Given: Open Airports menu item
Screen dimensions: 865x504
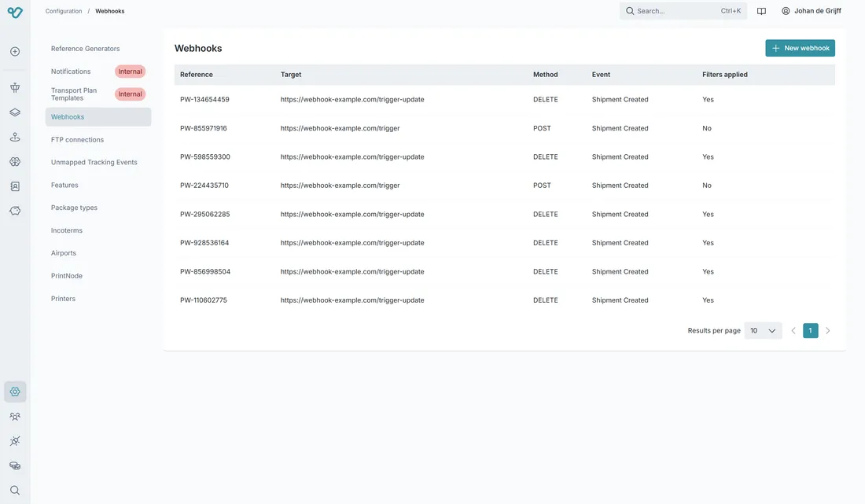Looking at the screenshot, I should point(98,253).
